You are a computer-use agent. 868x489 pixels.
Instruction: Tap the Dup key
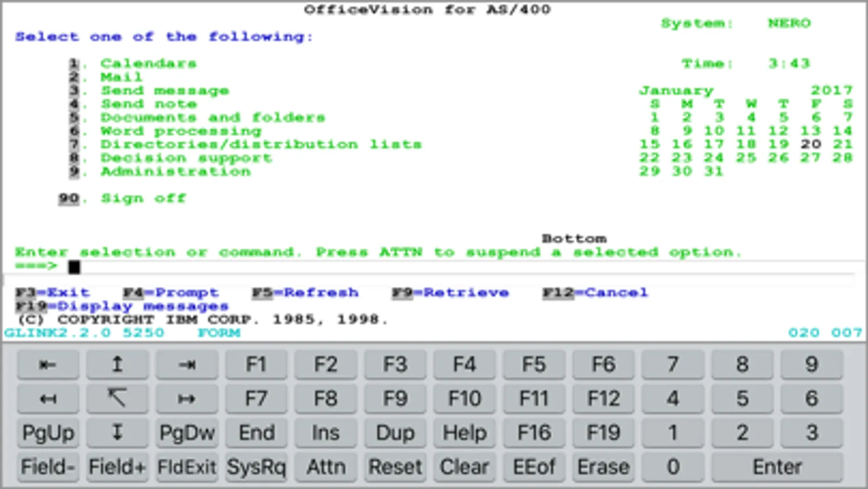click(x=395, y=433)
